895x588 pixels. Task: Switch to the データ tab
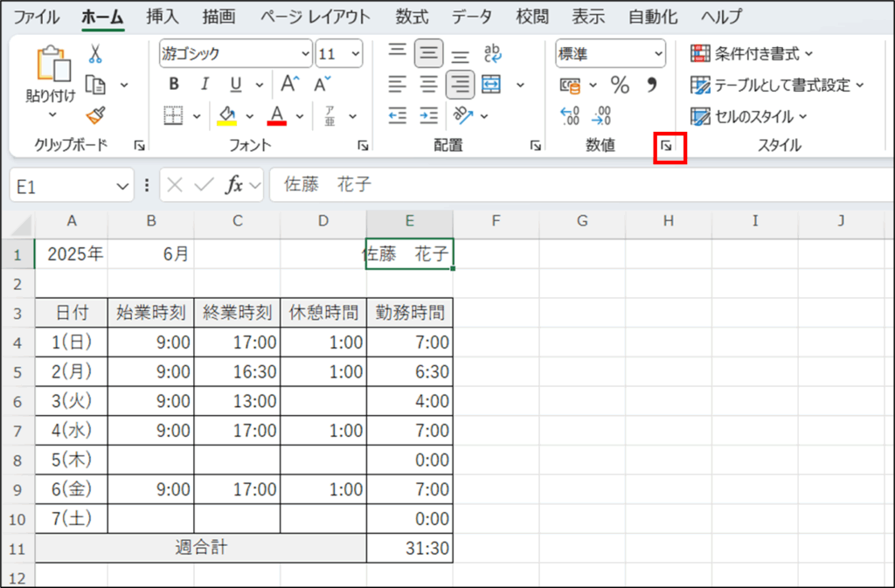pos(472,17)
